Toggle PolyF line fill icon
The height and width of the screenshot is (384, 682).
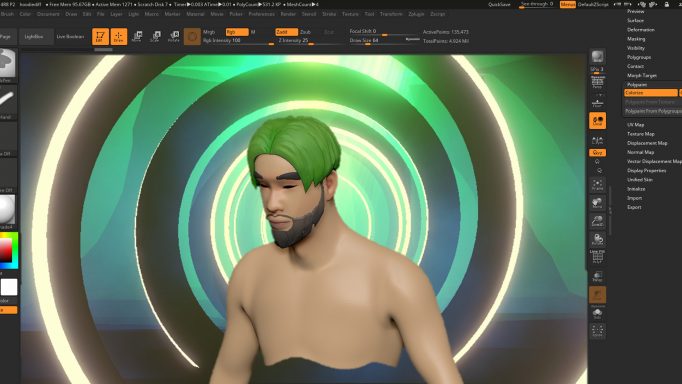pyautogui.click(x=598, y=257)
